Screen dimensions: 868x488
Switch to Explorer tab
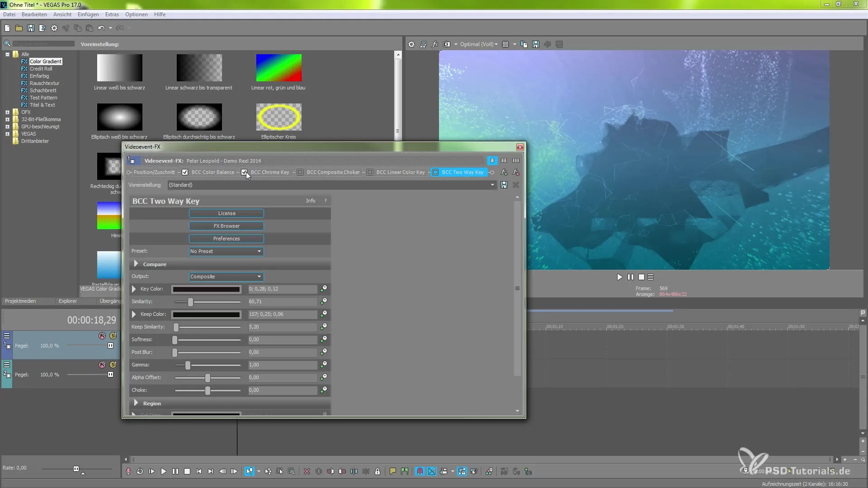68,301
